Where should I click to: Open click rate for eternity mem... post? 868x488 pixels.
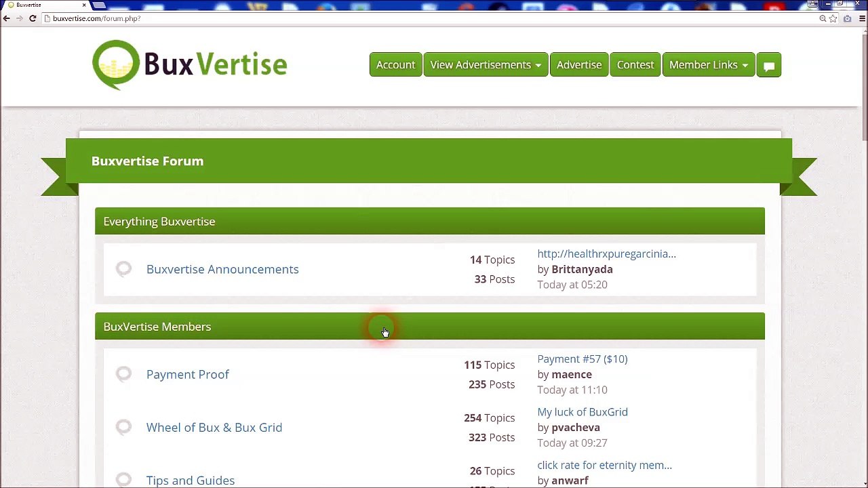coord(604,465)
